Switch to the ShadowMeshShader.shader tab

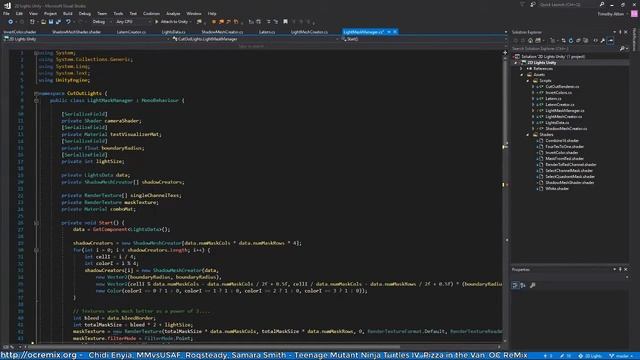[76, 32]
